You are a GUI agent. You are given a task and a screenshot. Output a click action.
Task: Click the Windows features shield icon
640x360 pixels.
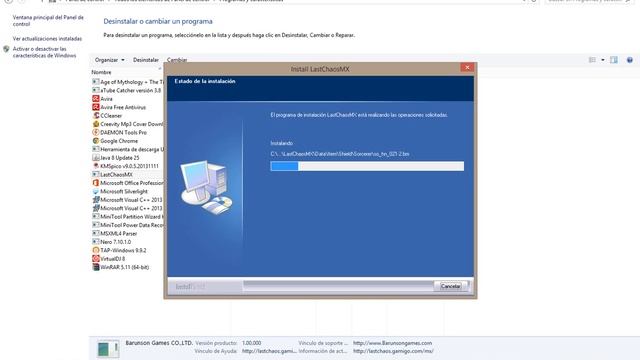[6, 49]
